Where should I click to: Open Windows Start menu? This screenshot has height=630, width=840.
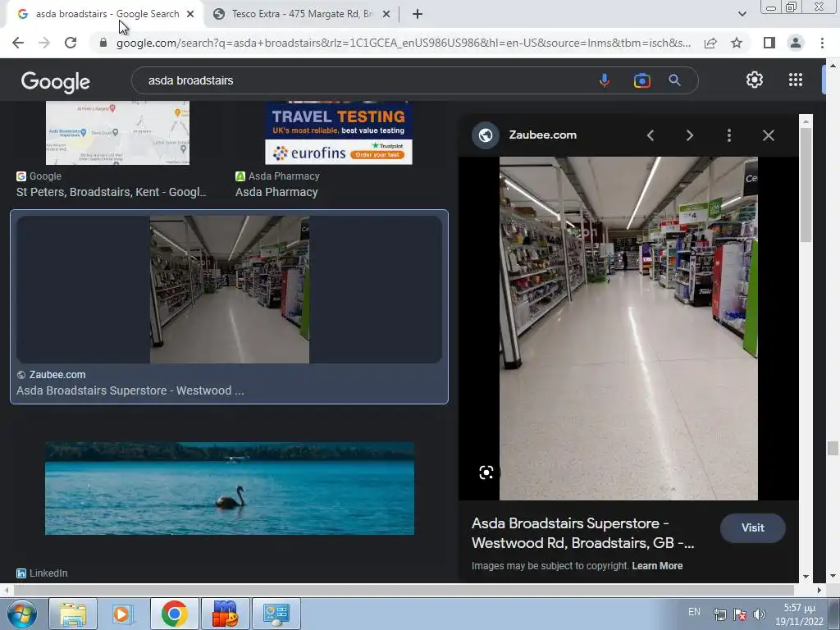click(21, 614)
